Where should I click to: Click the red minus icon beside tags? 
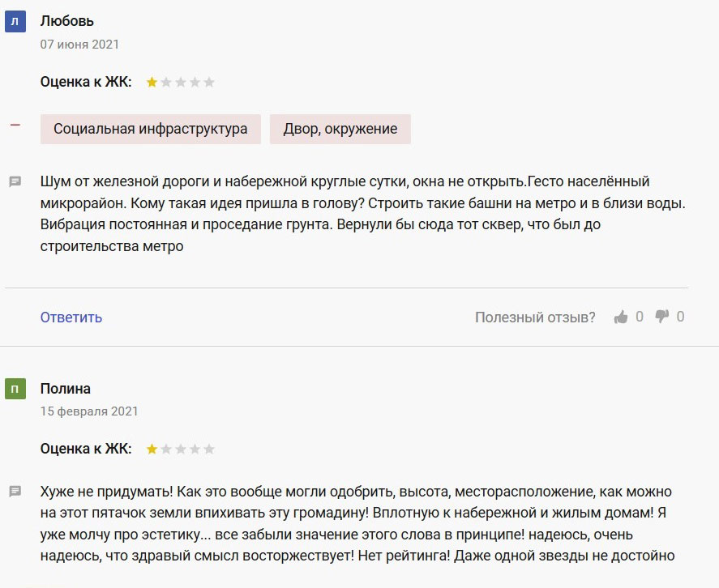(15, 125)
